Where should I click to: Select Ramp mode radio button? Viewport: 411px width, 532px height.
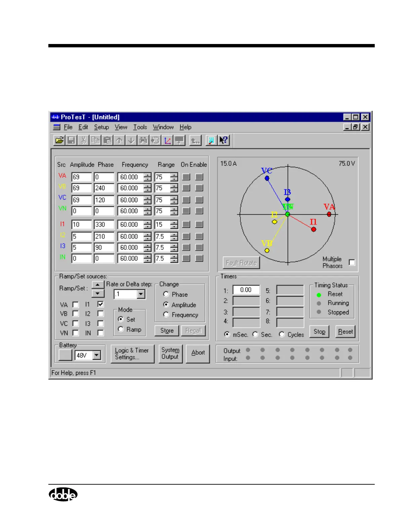coord(121,329)
